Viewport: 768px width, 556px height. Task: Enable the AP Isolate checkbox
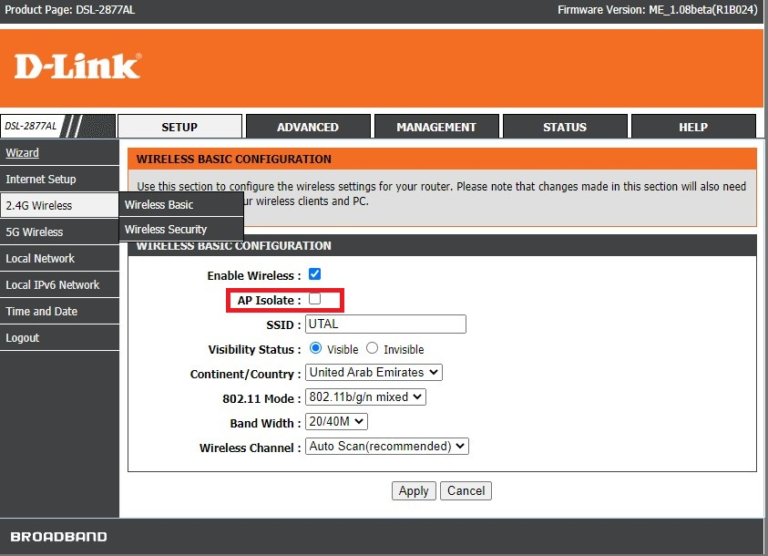tap(315, 299)
